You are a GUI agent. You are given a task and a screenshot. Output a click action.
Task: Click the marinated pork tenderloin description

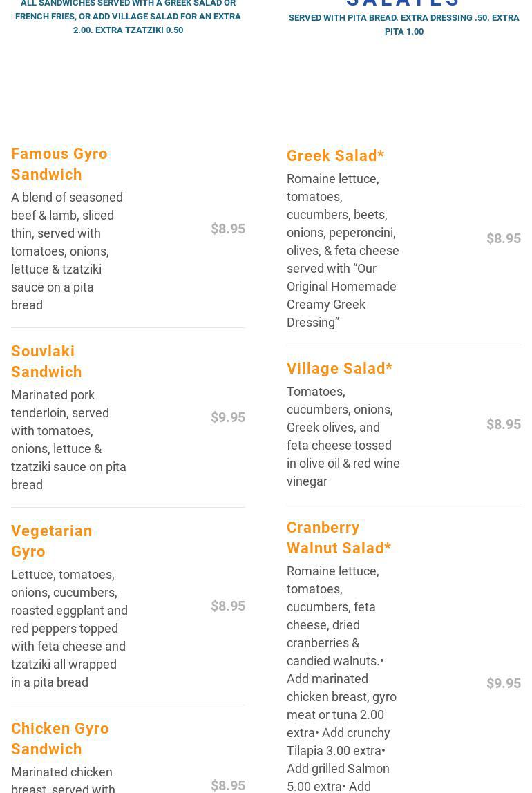(x=68, y=439)
